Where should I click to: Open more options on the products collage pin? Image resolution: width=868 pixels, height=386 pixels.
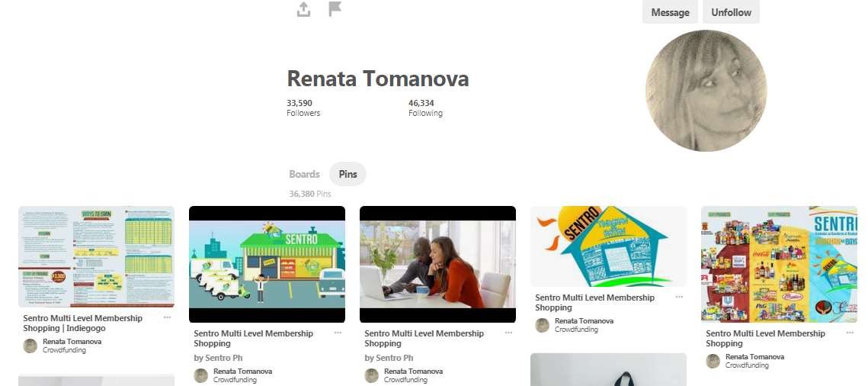point(850,333)
